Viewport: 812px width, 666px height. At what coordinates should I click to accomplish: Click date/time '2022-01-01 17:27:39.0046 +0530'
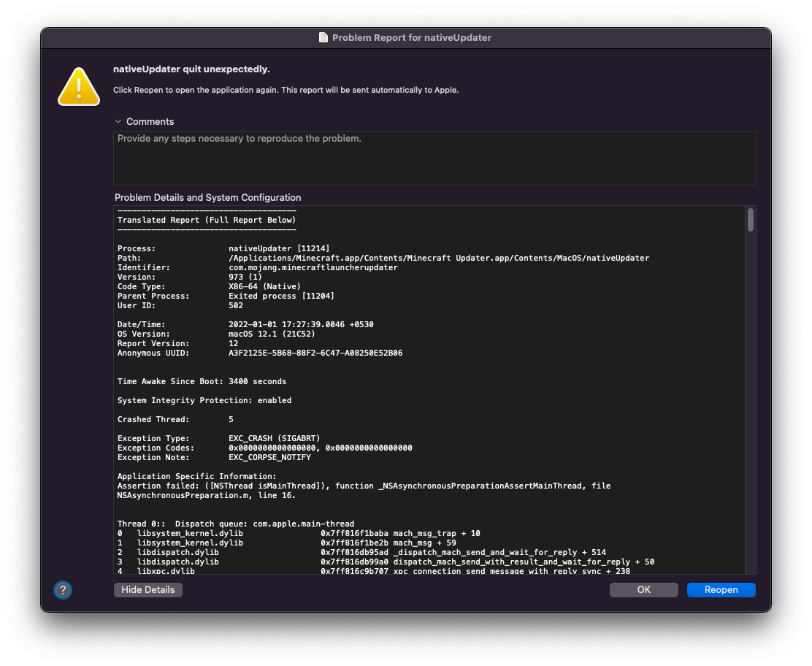click(301, 324)
